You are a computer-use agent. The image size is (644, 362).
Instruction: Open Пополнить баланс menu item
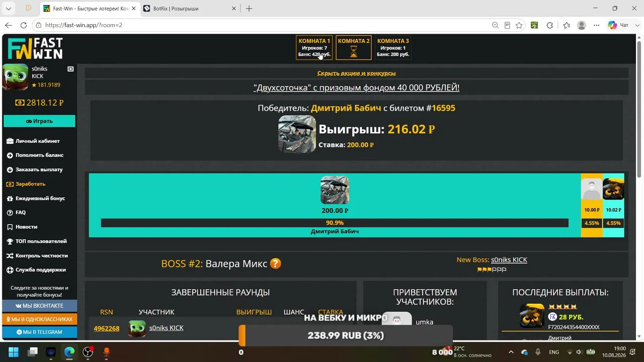[39, 155]
